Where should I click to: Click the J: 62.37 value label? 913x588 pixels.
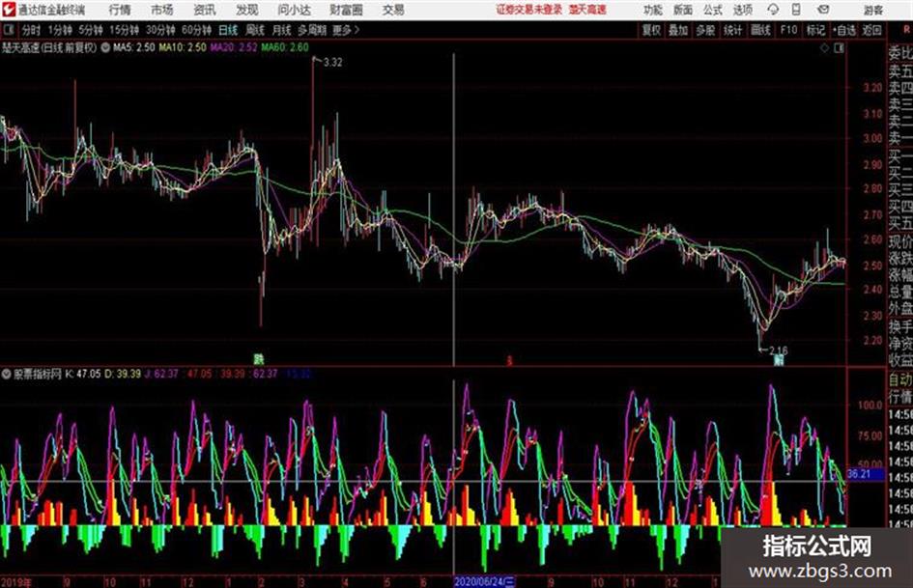161,374
